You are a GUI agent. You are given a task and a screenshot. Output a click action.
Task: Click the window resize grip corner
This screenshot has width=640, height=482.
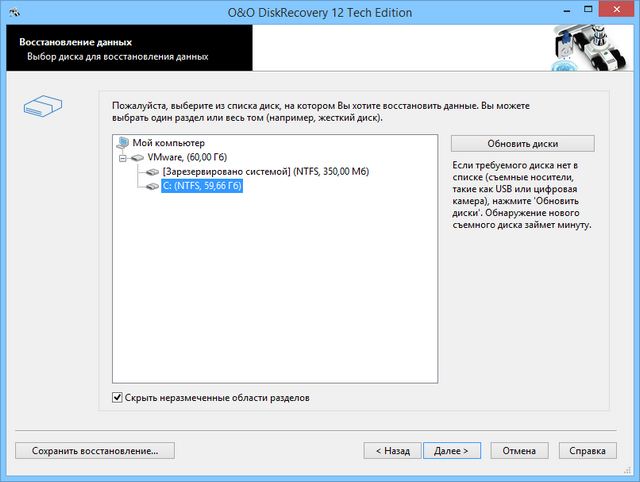pos(627,471)
